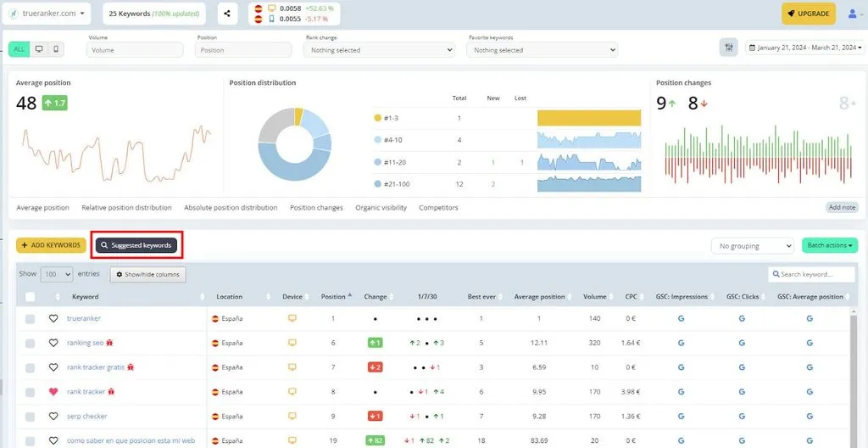Click the UPGRADE button
This screenshot has width=868, height=448.
pyautogui.click(x=808, y=14)
